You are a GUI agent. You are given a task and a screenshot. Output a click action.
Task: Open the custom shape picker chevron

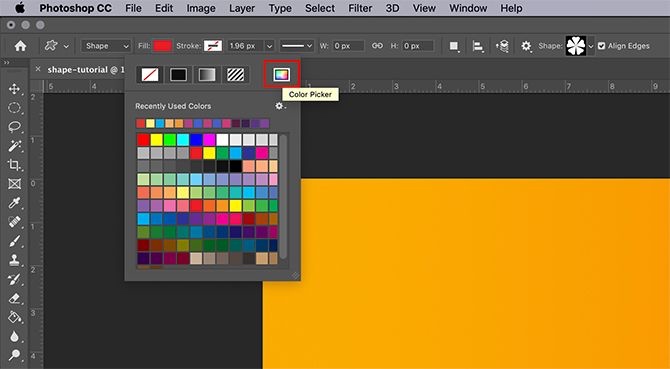tap(591, 46)
